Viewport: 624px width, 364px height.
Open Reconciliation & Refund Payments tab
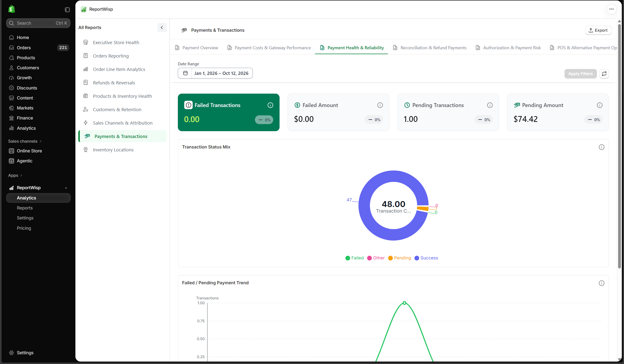430,48
